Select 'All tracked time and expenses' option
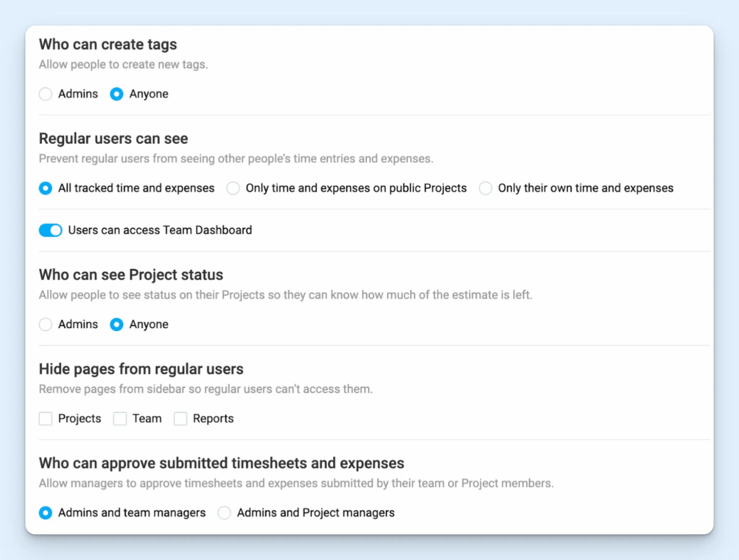The height and width of the screenshot is (560, 739). coord(45,188)
